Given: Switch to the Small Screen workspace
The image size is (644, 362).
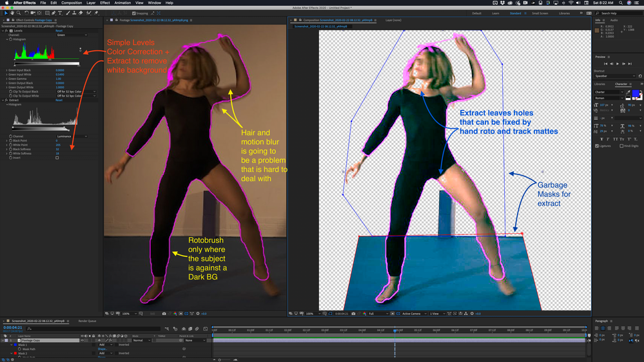Looking at the screenshot, I should [x=540, y=13].
